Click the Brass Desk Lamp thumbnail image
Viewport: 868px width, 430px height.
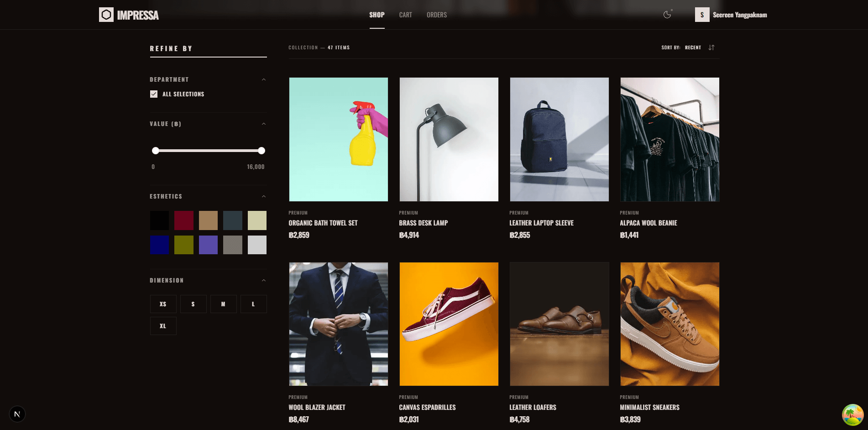(449, 139)
